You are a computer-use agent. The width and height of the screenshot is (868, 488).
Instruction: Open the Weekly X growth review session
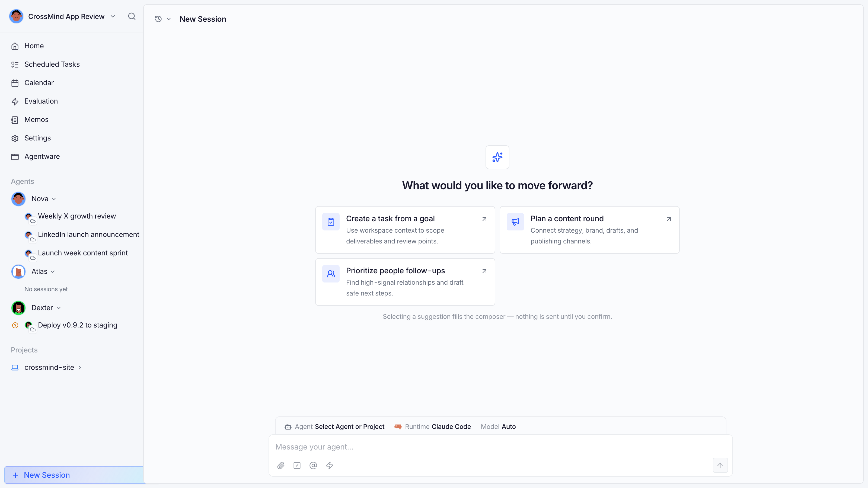tap(77, 216)
